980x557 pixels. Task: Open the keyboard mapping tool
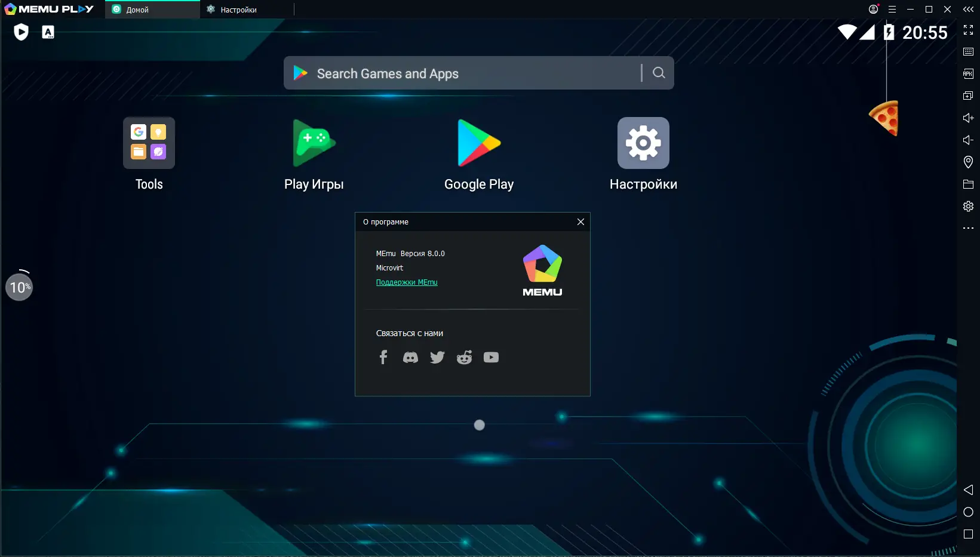pyautogui.click(x=967, y=52)
